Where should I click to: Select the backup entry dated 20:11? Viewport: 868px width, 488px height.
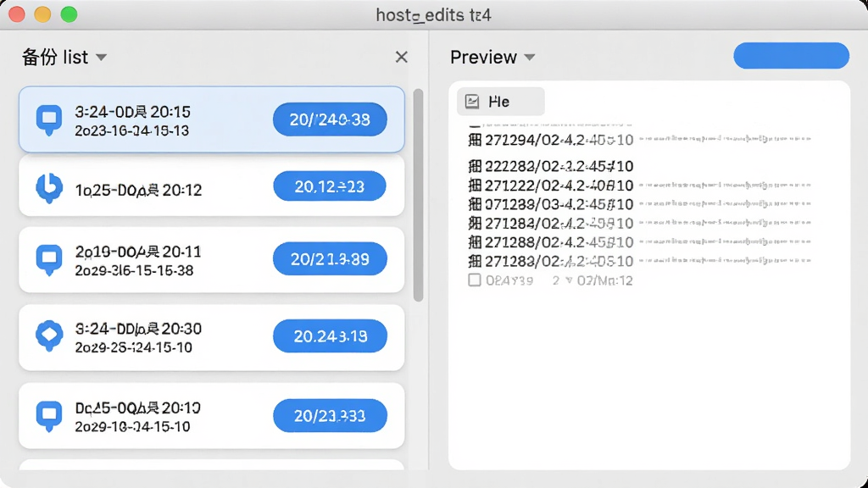(x=211, y=259)
